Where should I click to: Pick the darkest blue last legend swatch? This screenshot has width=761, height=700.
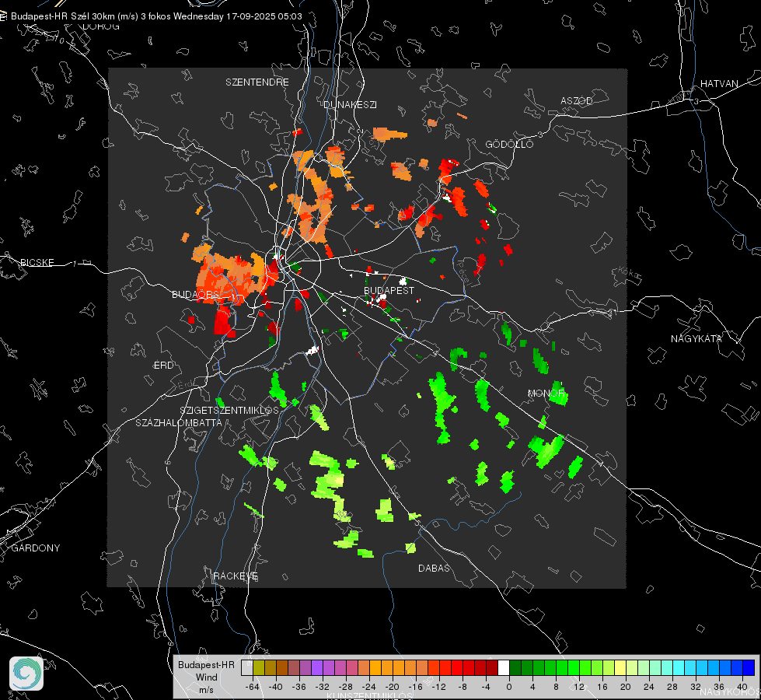pos(749,667)
